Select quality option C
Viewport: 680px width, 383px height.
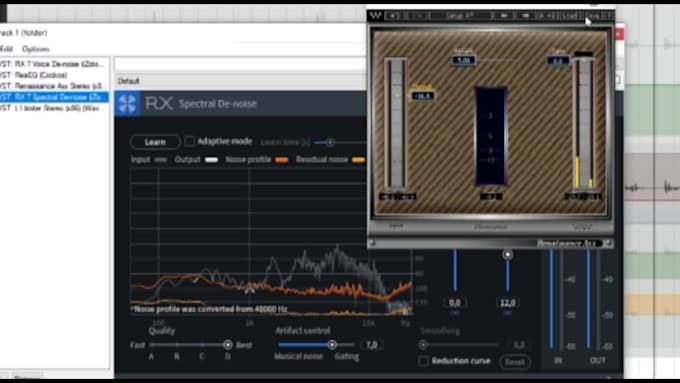coord(202,356)
